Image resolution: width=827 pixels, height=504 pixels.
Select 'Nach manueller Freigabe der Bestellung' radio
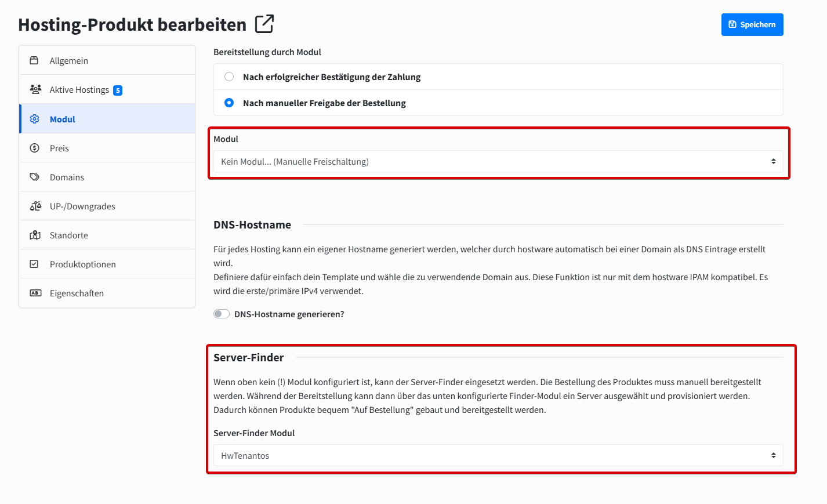click(229, 103)
